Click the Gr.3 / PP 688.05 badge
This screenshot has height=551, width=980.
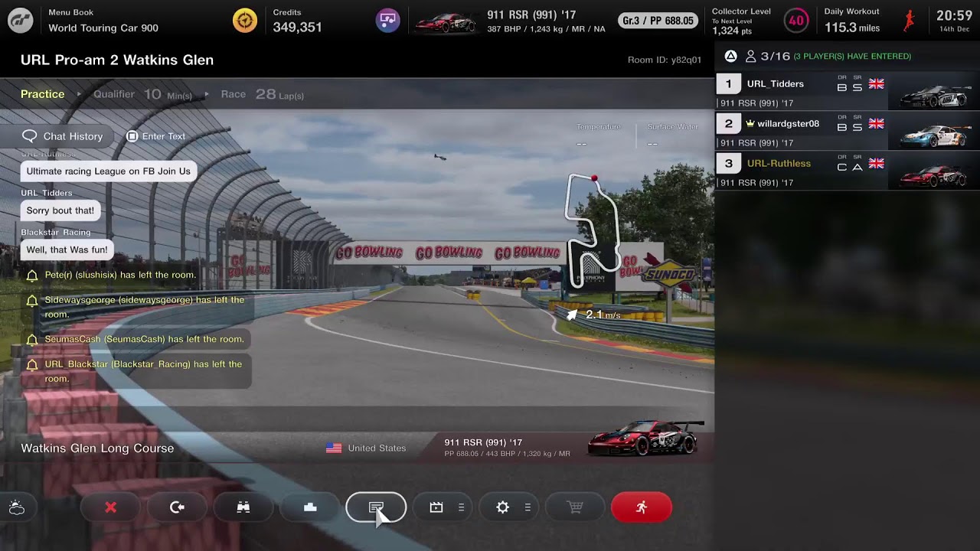(658, 21)
